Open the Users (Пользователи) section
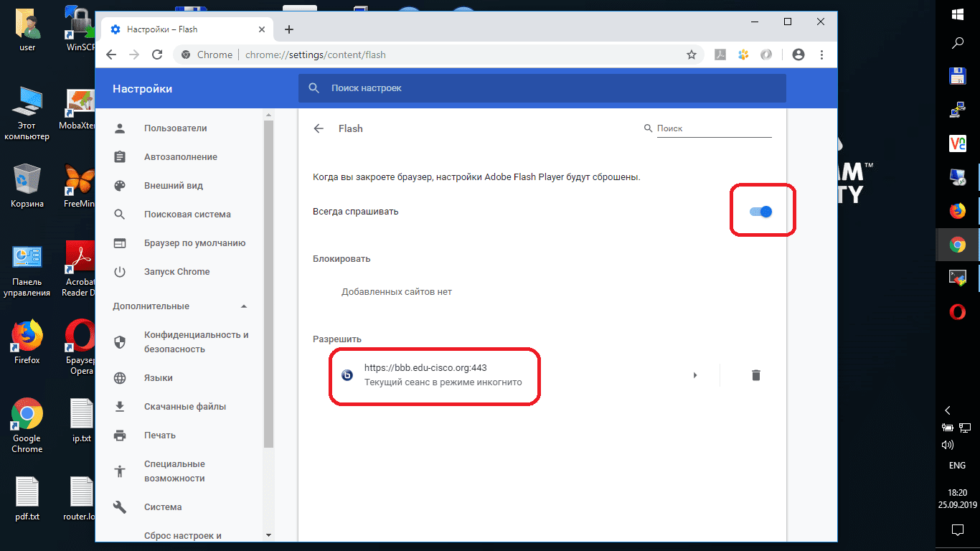The width and height of the screenshot is (980, 551). [x=175, y=128]
